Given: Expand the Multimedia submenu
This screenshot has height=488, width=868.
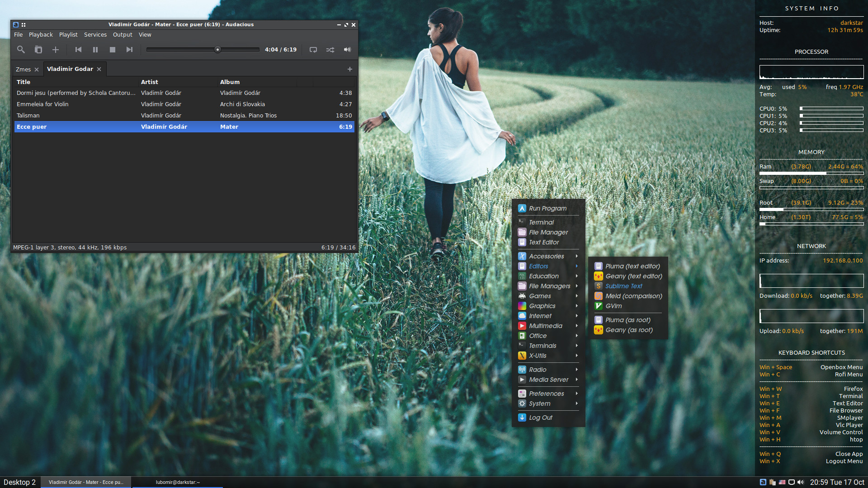Looking at the screenshot, I should (546, 326).
